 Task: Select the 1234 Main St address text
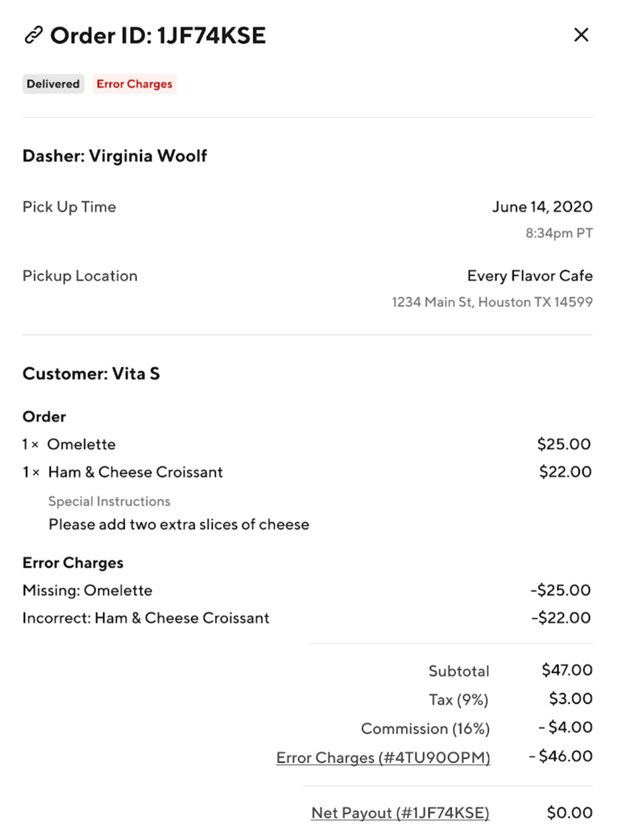492,302
